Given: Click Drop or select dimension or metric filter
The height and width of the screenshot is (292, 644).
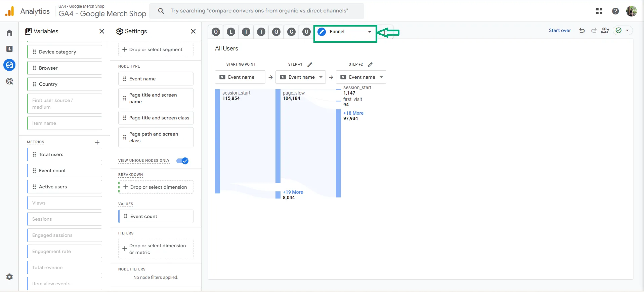Looking at the screenshot, I should click(156, 249).
